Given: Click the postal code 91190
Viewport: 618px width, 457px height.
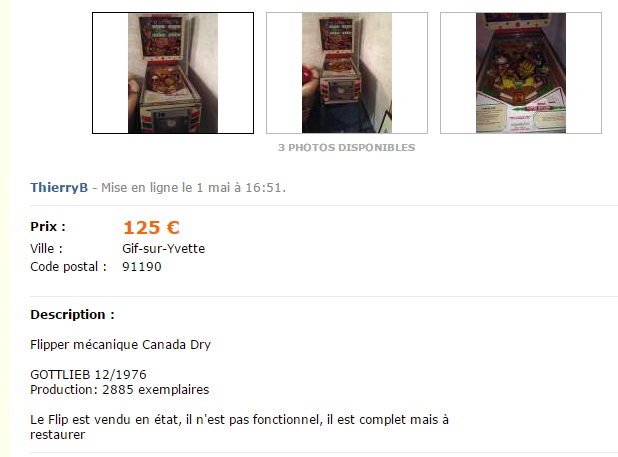Looking at the screenshot, I should (x=142, y=267).
